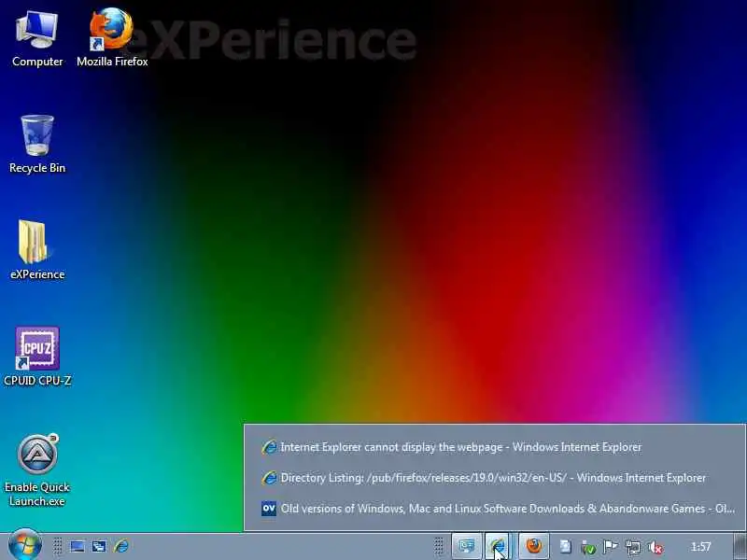Click the first taskbar button with monitor icon
Screen dimensions: 747x560
(x=466, y=546)
